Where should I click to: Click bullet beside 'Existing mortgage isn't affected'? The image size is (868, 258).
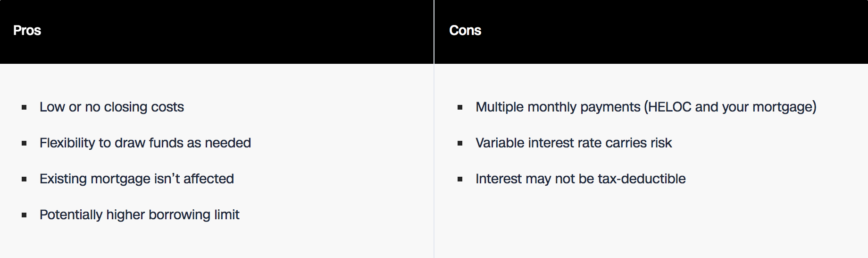coord(24,180)
